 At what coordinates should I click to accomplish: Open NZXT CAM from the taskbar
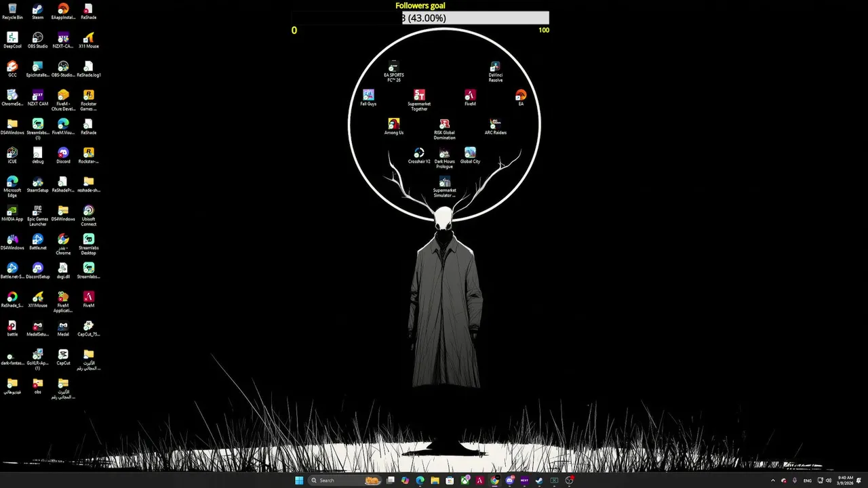[x=524, y=481]
